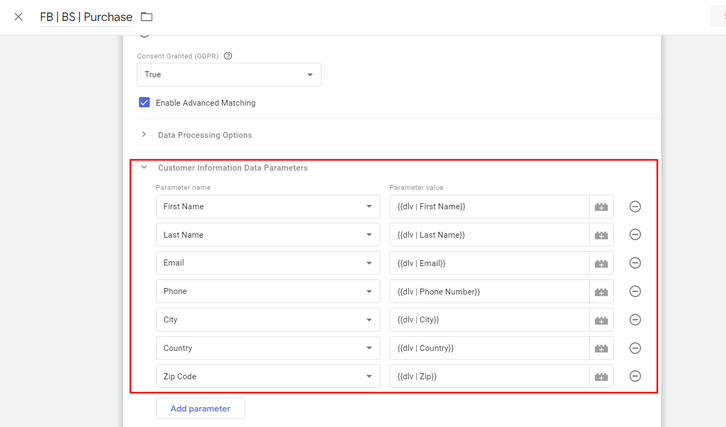Remove the Zip Code parameter row
Viewport: 726px width, 427px height.
635,377
